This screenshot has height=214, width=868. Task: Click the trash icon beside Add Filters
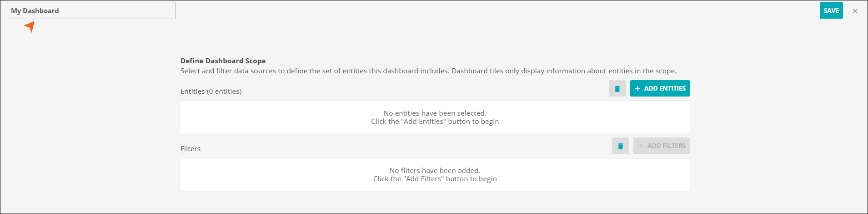(620, 146)
